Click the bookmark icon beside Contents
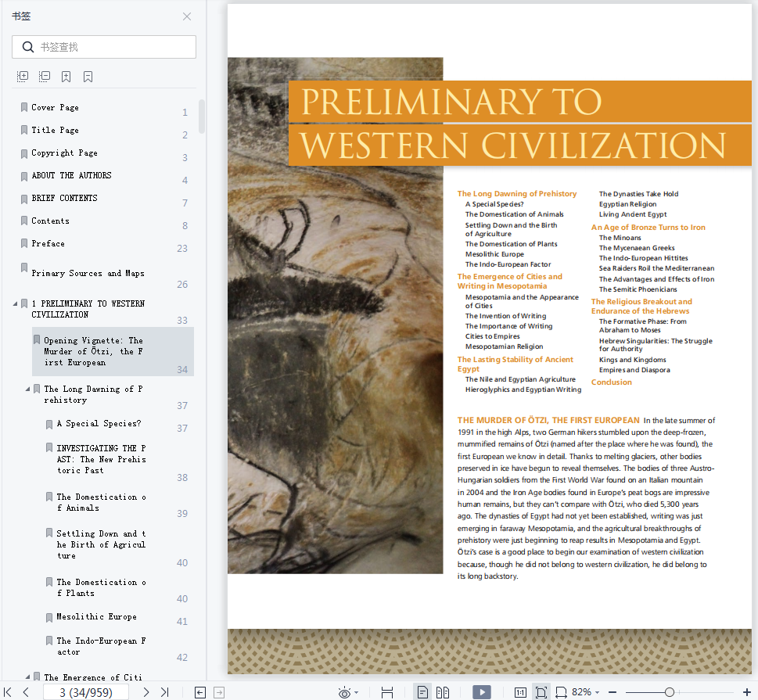The width and height of the screenshot is (758, 700). 24,221
